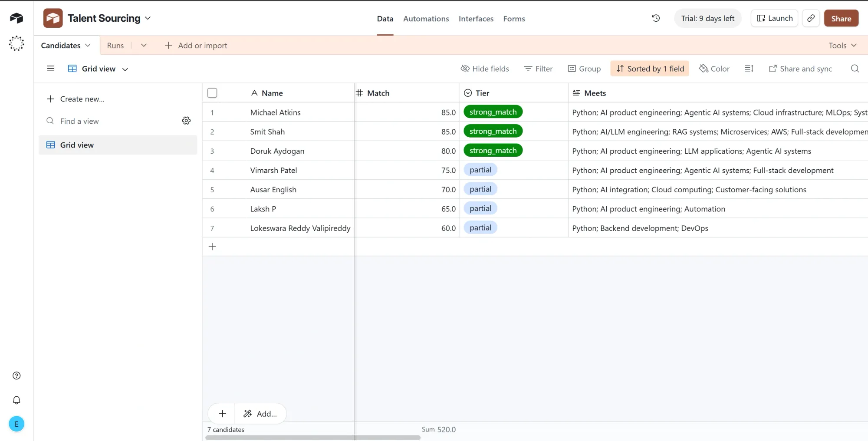Expand the Tools dropdown

(842, 45)
